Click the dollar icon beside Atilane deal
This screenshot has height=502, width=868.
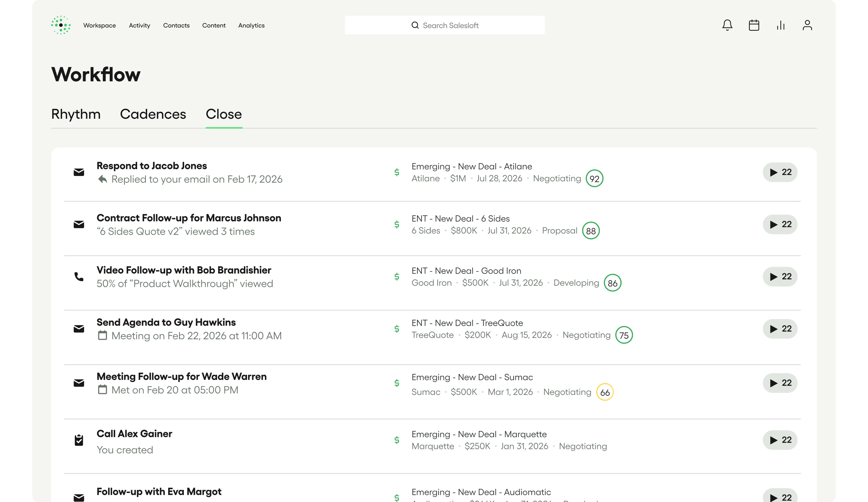click(x=397, y=172)
